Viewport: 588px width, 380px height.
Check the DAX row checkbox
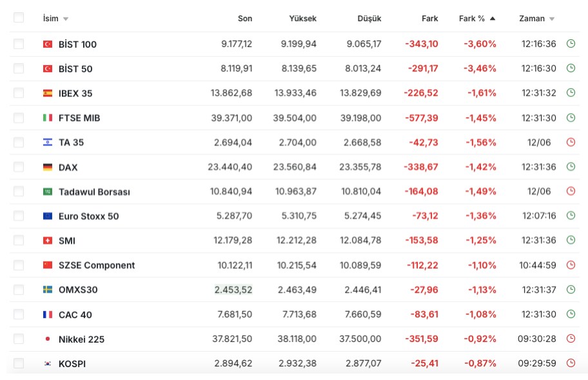pos(18,167)
